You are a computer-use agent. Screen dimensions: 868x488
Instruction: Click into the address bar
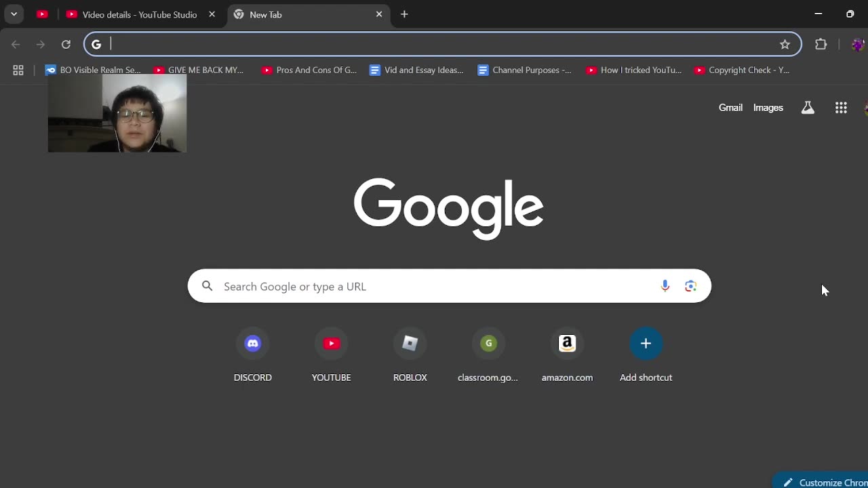coord(441,45)
